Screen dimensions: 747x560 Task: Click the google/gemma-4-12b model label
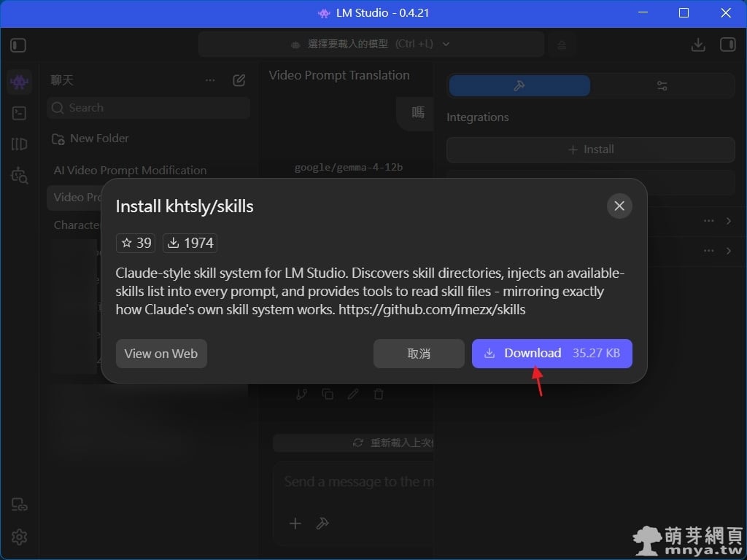349,168
